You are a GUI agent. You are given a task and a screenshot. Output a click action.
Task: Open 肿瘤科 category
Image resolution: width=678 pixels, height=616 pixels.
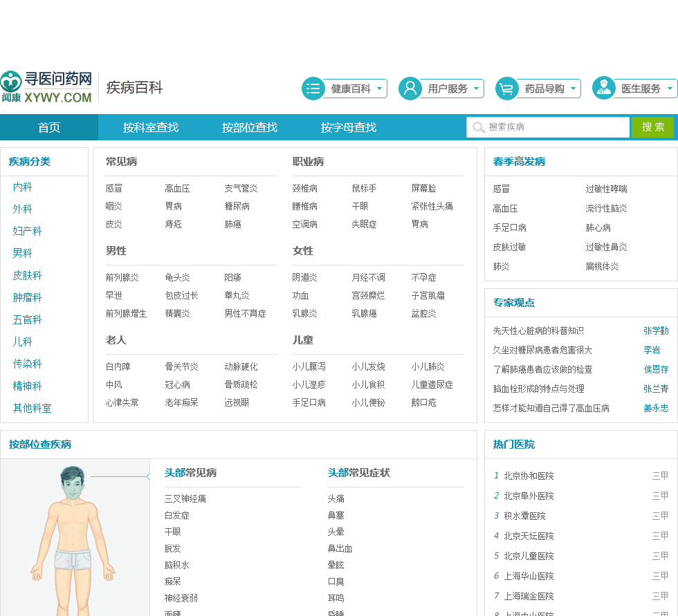(x=27, y=298)
